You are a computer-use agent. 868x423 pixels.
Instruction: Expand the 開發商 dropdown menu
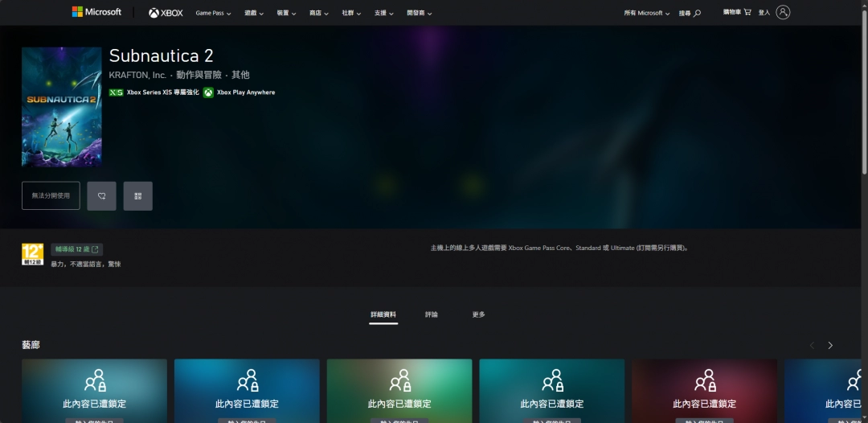pos(419,13)
